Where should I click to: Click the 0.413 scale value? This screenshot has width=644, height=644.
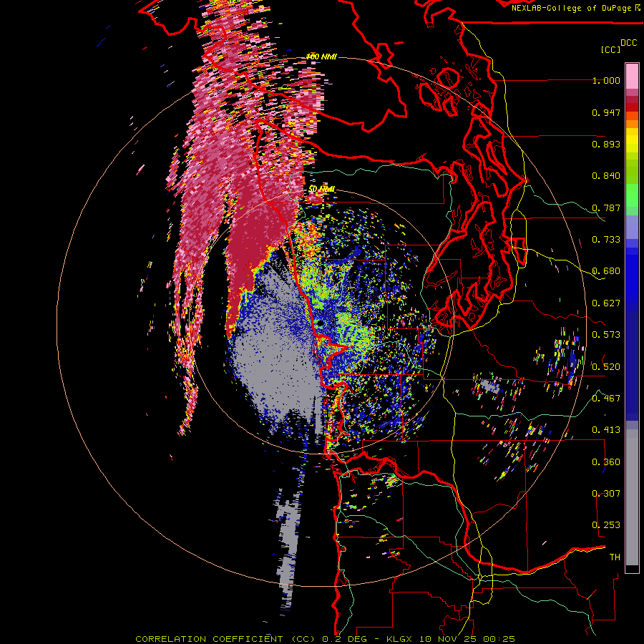606,430
